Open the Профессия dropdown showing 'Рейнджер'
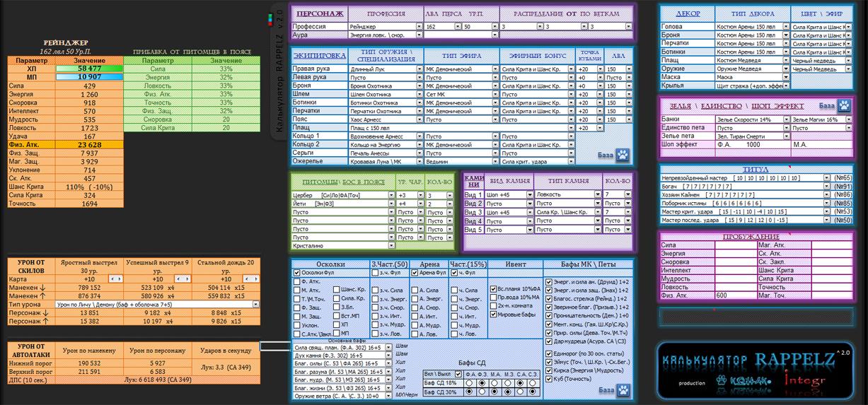This screenshot has width=868, height=405. click(419, 26)
